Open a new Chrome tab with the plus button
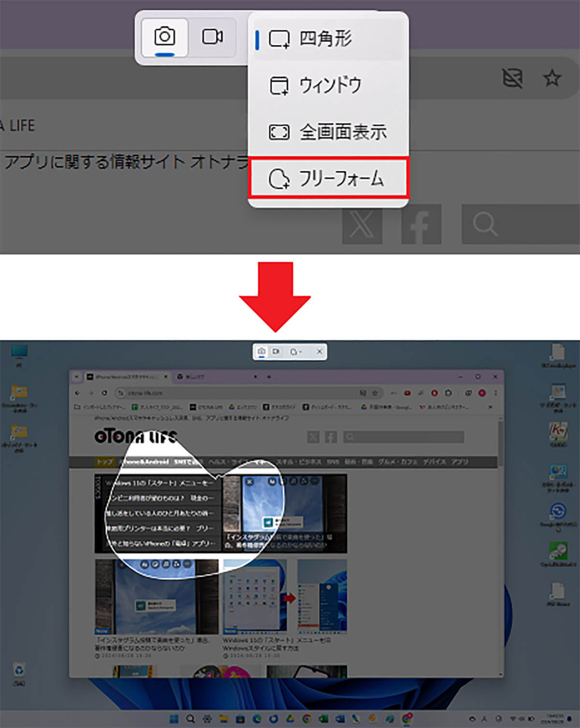 269,376
